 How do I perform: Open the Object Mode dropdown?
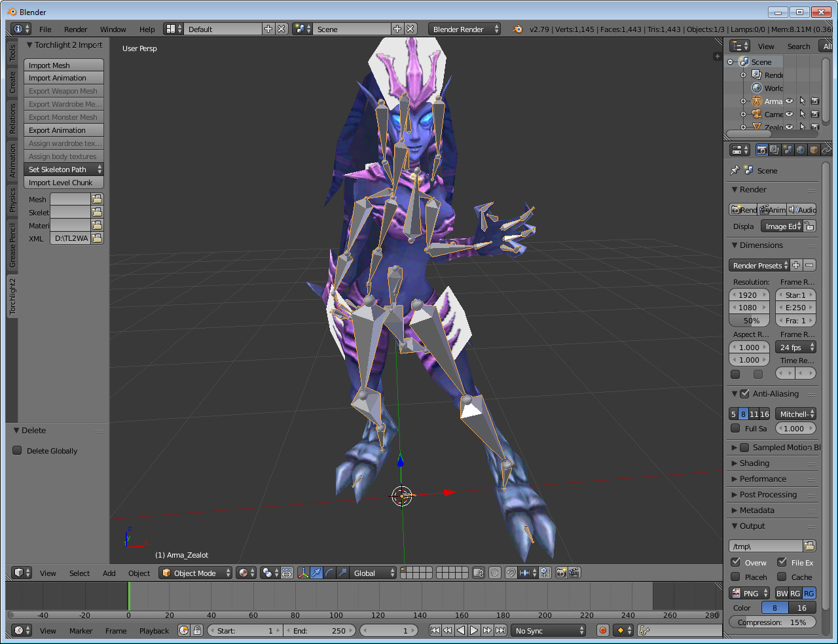tap(196, 573)
